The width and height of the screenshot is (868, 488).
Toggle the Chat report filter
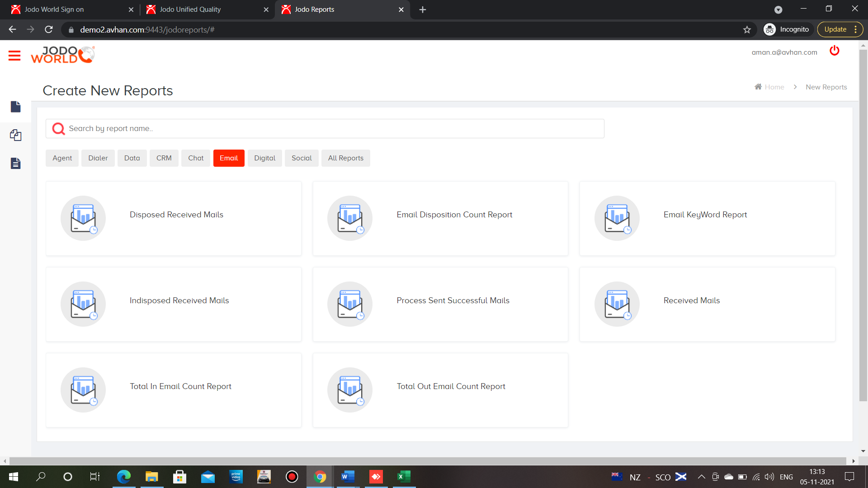point(195,158)
